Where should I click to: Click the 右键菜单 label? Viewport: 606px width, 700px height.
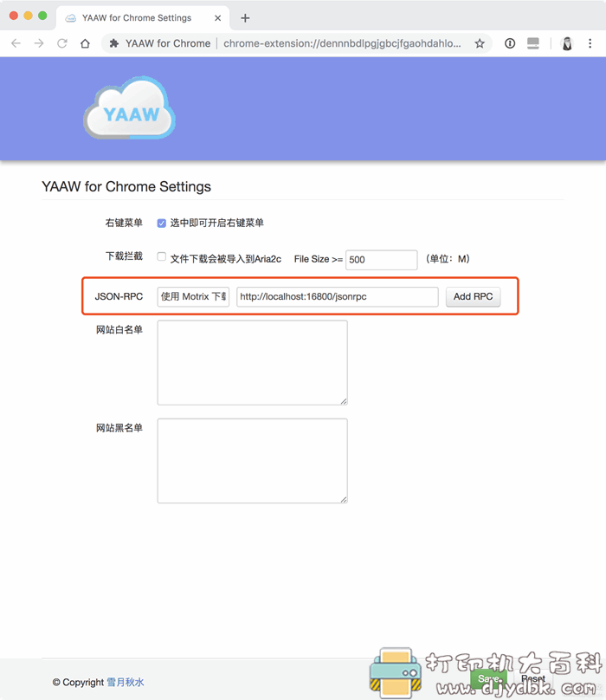click(x=124, y=223)
